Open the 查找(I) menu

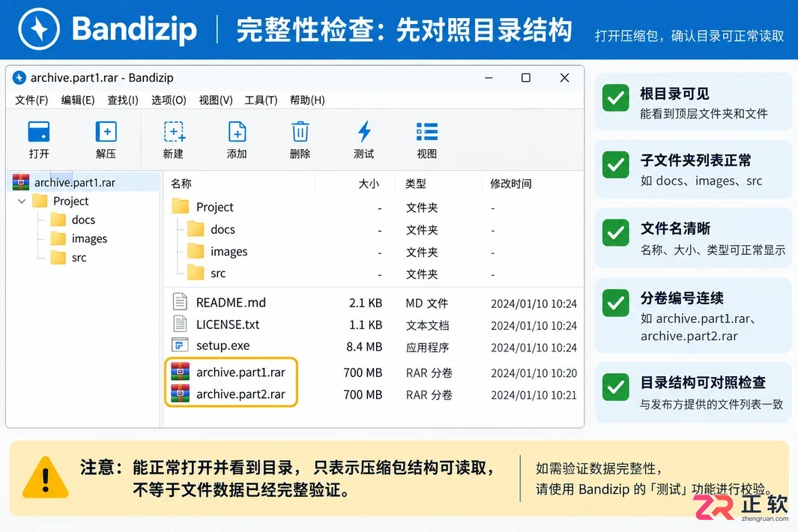(123, 100)
